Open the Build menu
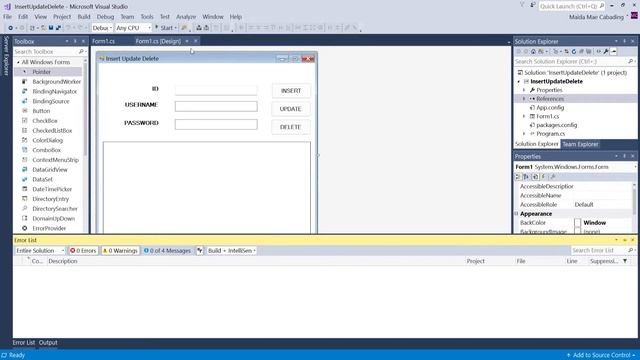This screenshot has height=360, width=640. click(x=84, y=17)
